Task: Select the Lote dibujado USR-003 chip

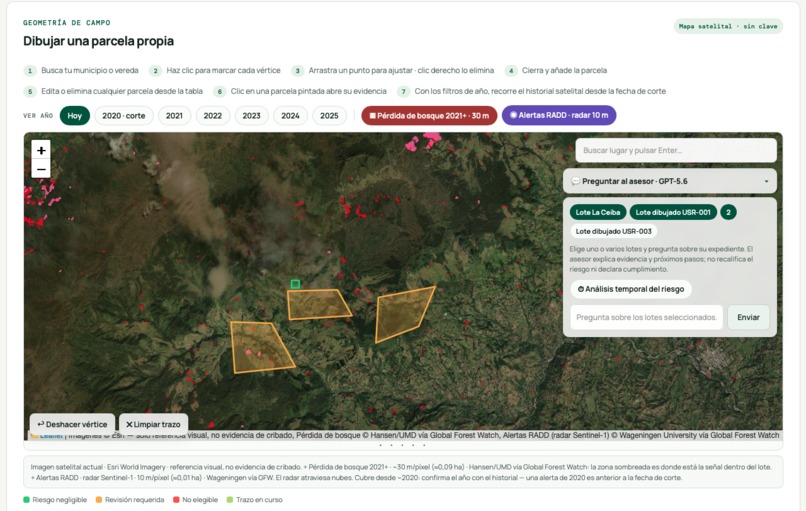Action: pos(613,231)
